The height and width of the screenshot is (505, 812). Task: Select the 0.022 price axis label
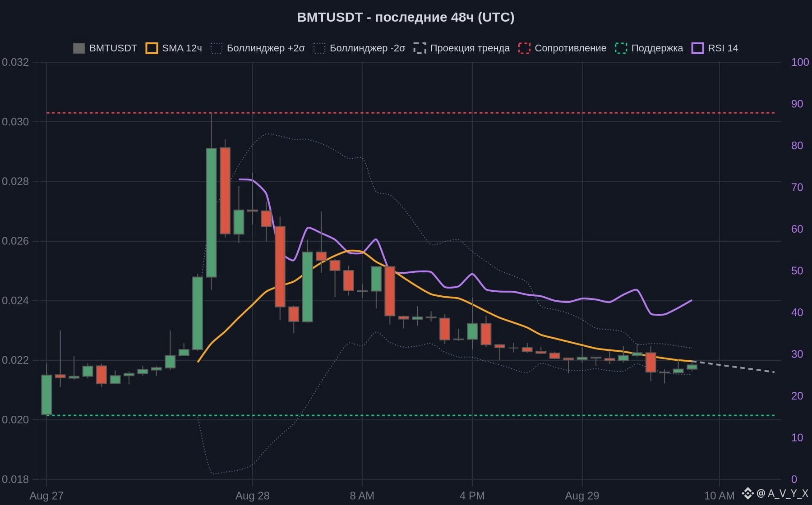(15, 360)
